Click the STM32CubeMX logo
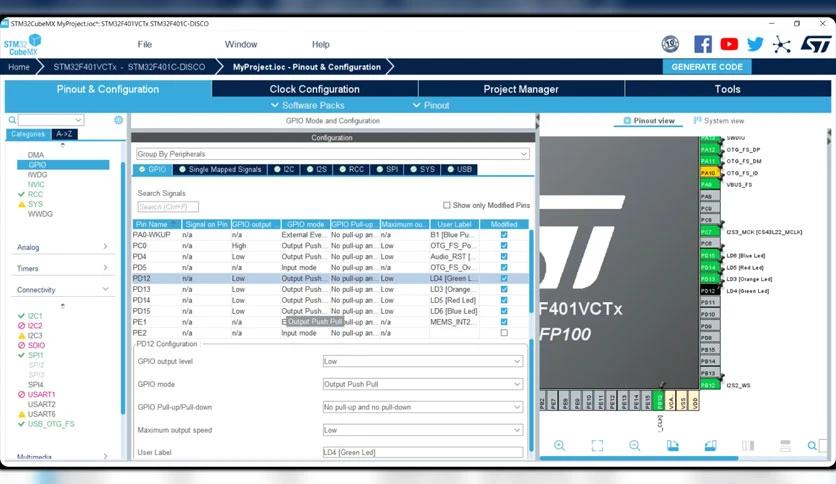This screenshot has height=484, width=836. tap(22, 44)
